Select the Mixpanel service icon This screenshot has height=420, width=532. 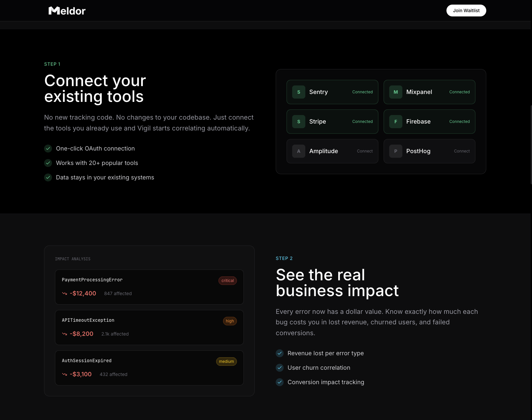pos(395,92)
